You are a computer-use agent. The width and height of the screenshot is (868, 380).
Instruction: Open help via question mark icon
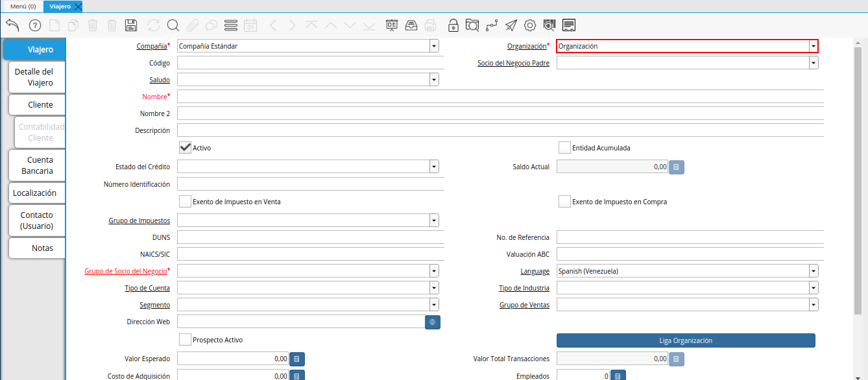34,25
